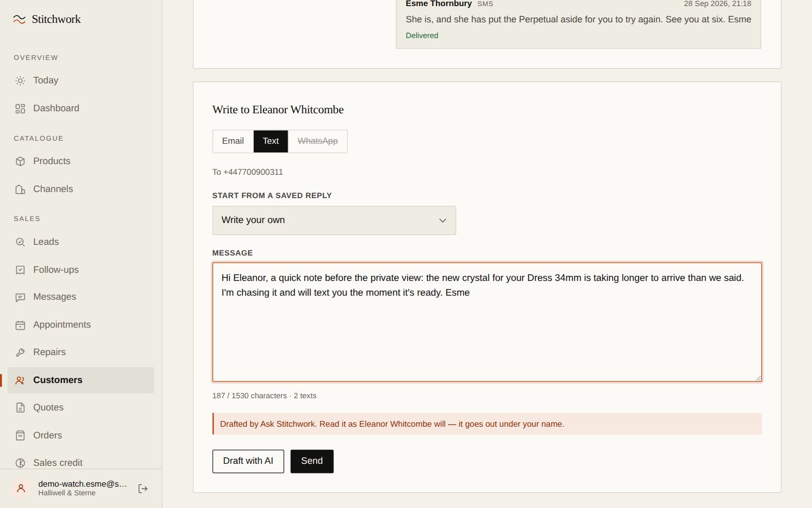Click the Repairs wrench icon
This screenshot has height=508, width=812.
pyautogui.click(x=20, y=353)
